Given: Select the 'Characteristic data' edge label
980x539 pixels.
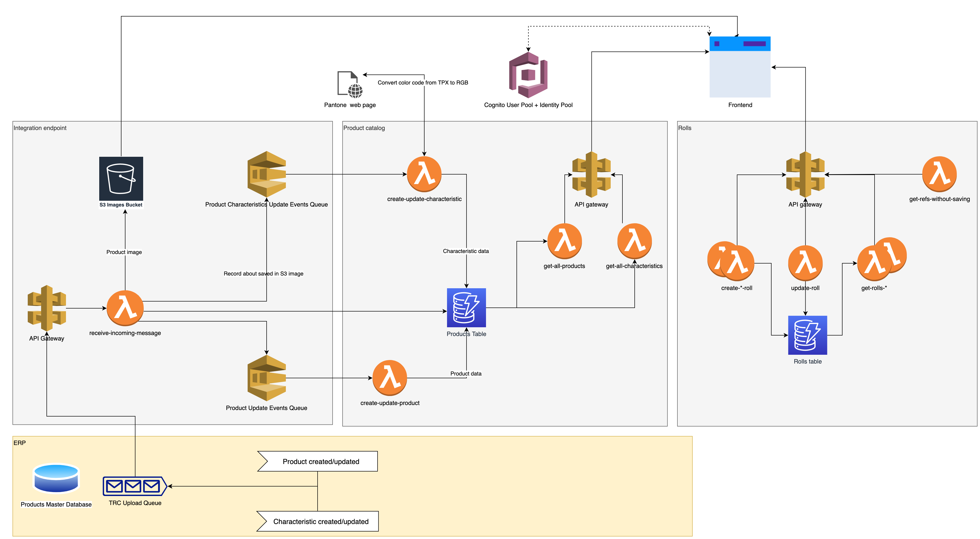Looking at the screenshot, I should point(466,251).
